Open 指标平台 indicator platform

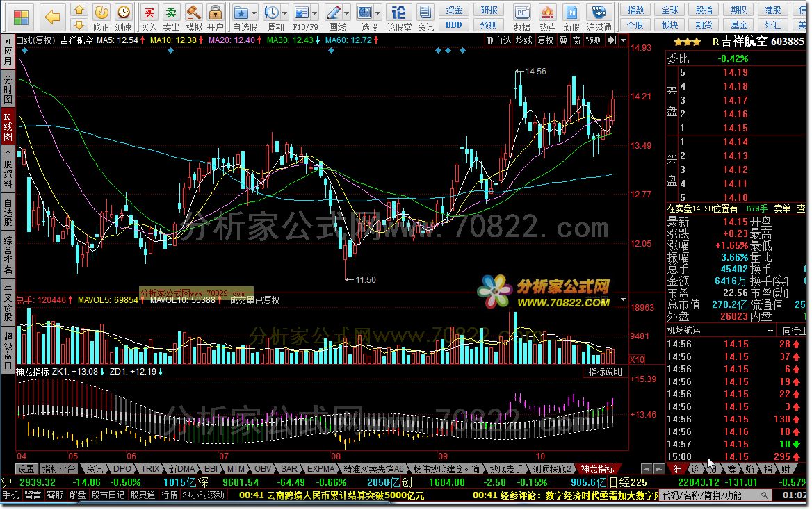pyautogui.click(x=58, y=469)
